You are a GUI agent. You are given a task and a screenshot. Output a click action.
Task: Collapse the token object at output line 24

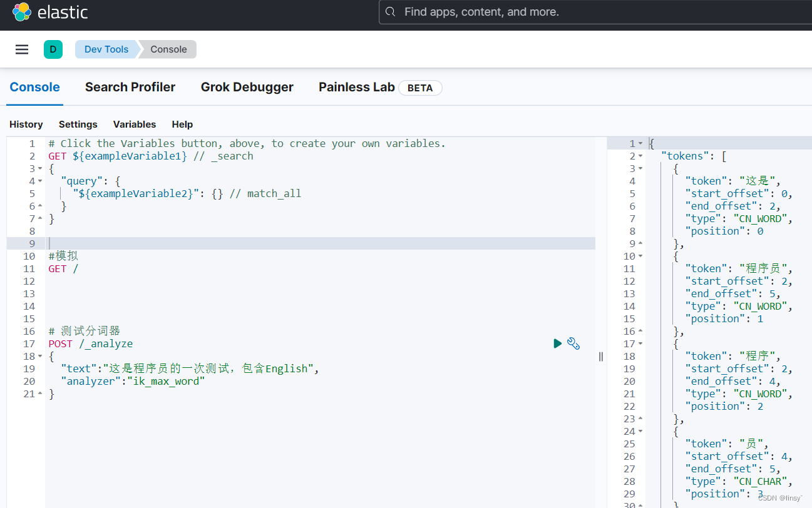[x=640, y=432]
